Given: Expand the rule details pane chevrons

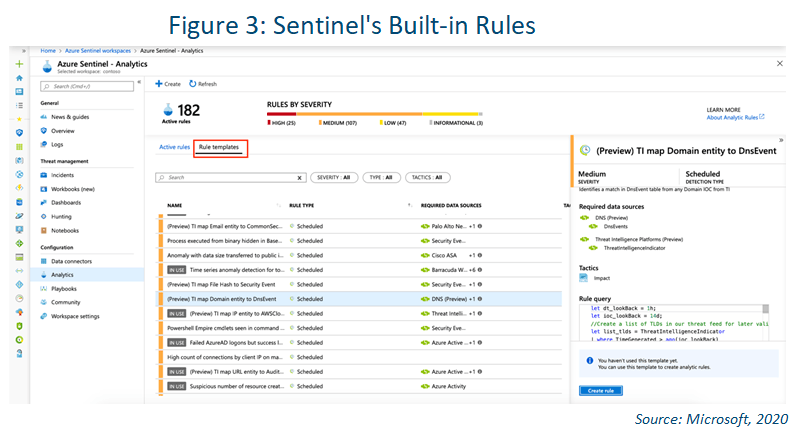Looking at the screenshot, I should (781, 140).
